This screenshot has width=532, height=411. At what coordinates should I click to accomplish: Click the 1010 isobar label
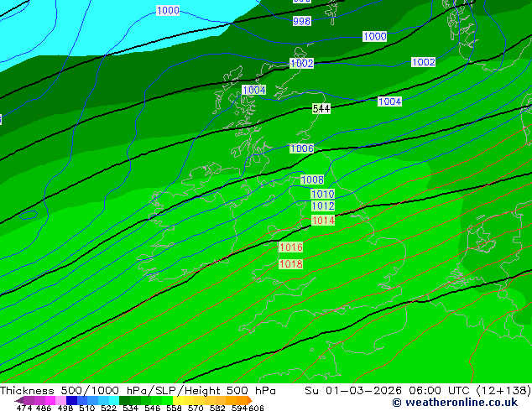click(323, 194)
